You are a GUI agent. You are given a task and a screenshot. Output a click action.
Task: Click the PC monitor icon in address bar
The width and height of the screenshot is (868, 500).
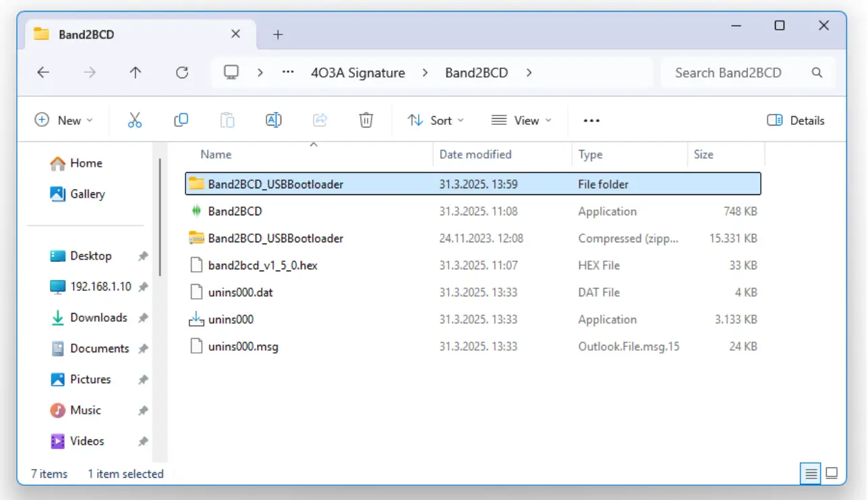click(232, 72)
